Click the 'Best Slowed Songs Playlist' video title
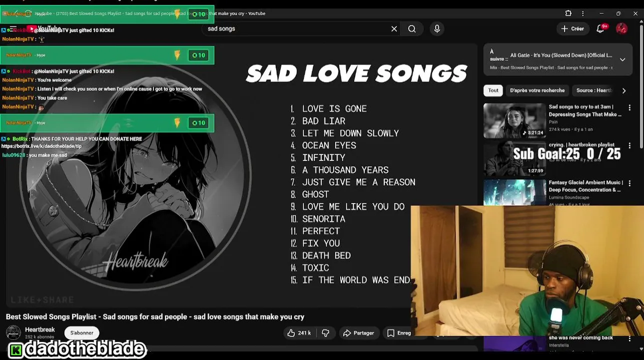This screenshot has height=360, width=644. (155, 317)
